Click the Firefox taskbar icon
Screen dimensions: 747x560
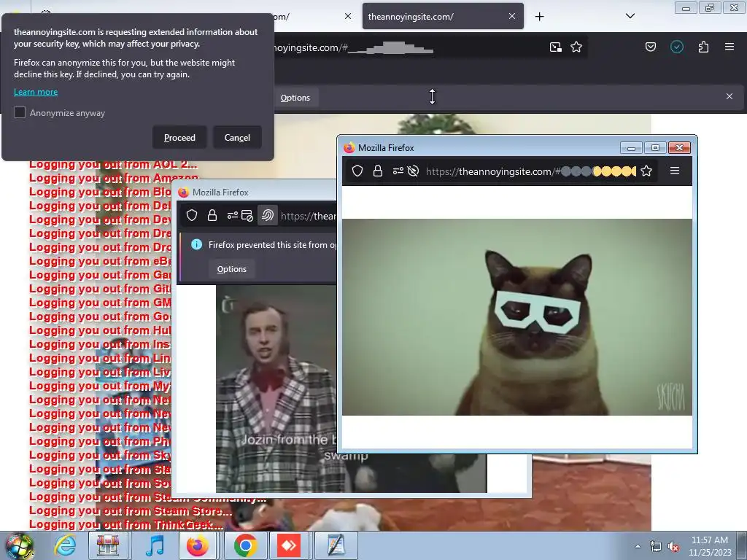point(197,545)
